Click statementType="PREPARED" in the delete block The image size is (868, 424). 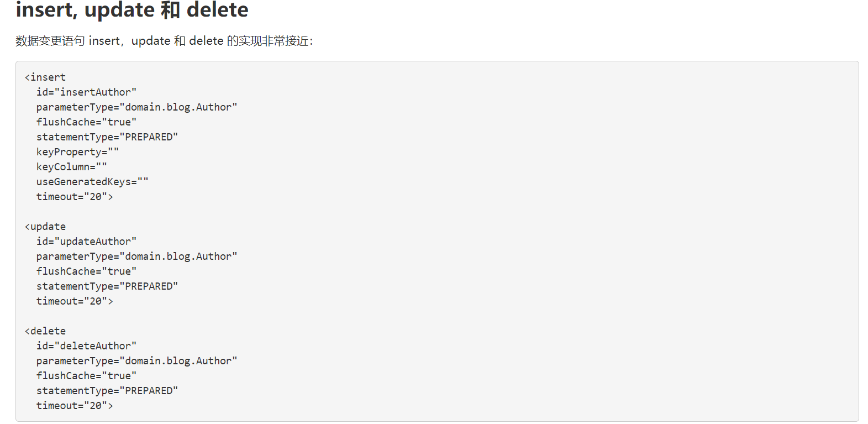(107, 391)
